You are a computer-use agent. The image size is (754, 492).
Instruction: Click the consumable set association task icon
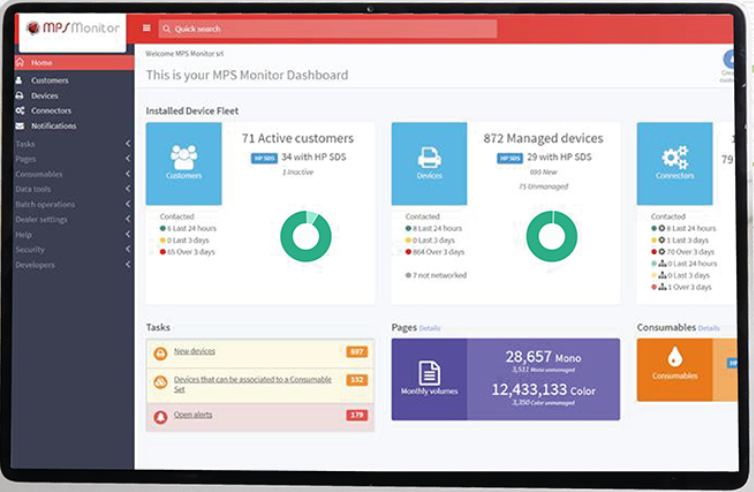(160, 382)
